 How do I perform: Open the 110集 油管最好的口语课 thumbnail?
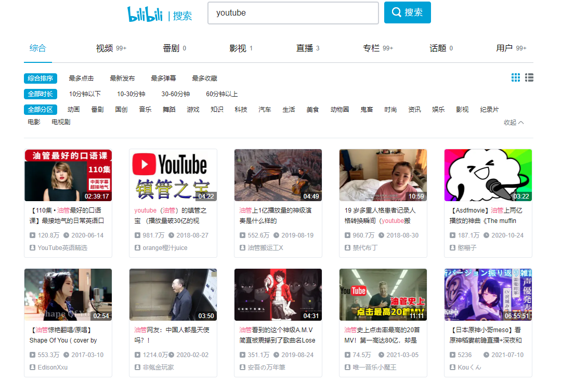(x=68, y=175)
